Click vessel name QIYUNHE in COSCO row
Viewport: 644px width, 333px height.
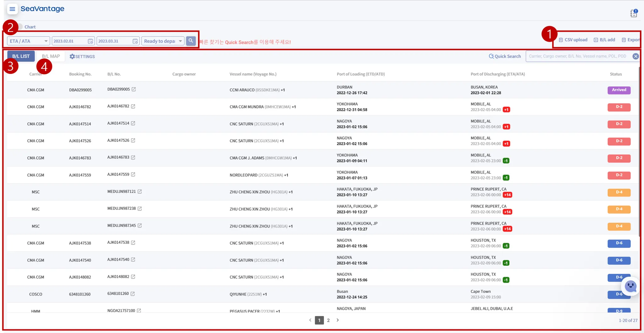[x=238, y=294]
